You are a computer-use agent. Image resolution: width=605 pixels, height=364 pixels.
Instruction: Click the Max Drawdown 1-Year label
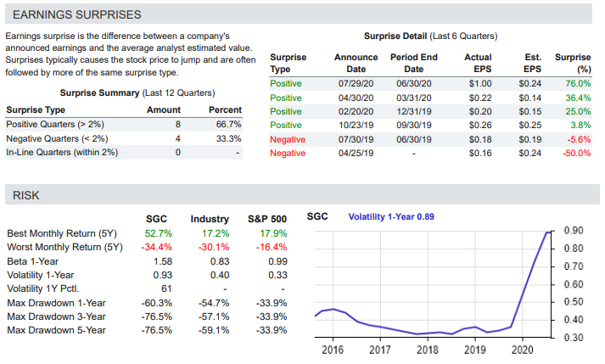click(56, 303)
